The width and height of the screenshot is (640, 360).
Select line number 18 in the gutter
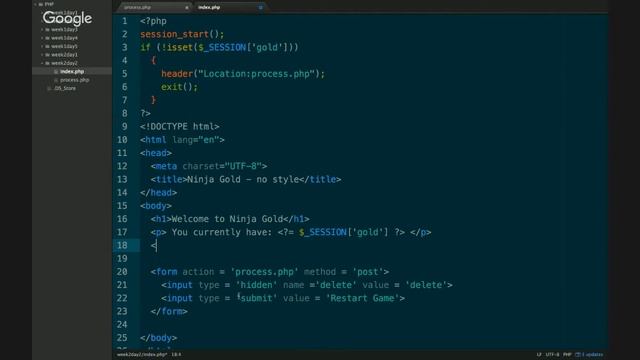coord(122,245)
